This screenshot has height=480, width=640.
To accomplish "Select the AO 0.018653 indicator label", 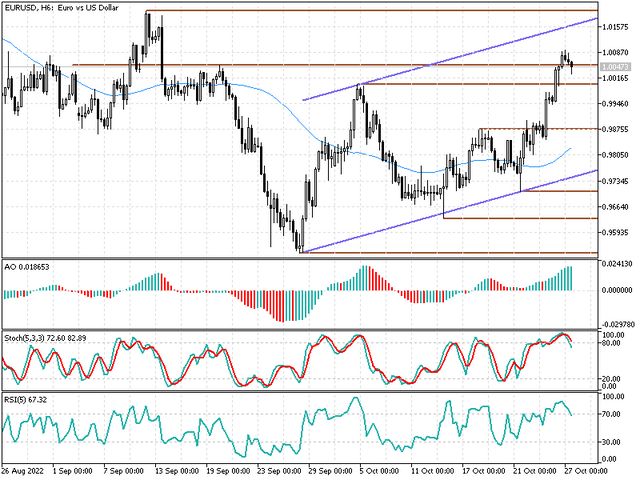I will tap(27, 267).
